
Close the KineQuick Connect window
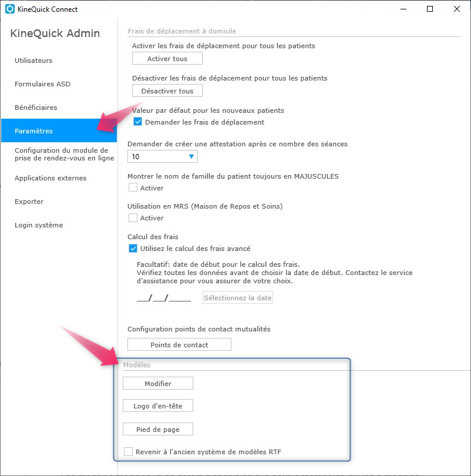pyautogui.click(x=457, y=9)
